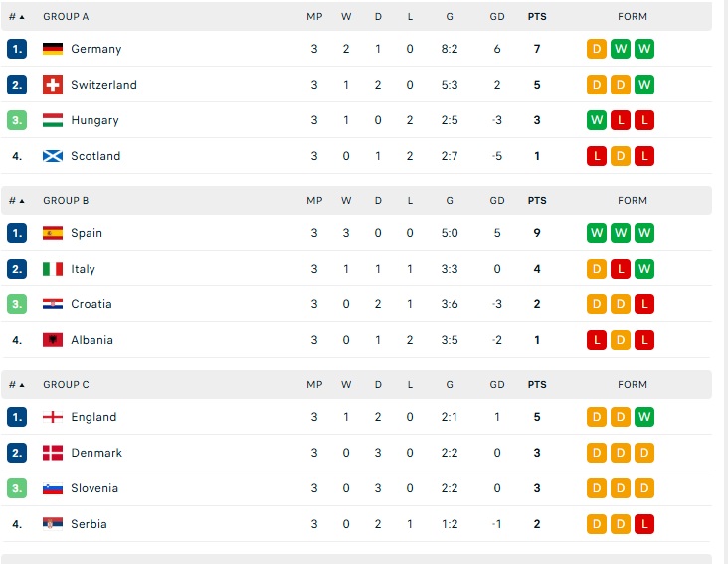Click PTS column header in Group A
728x564 pixels.
[537, 17]
